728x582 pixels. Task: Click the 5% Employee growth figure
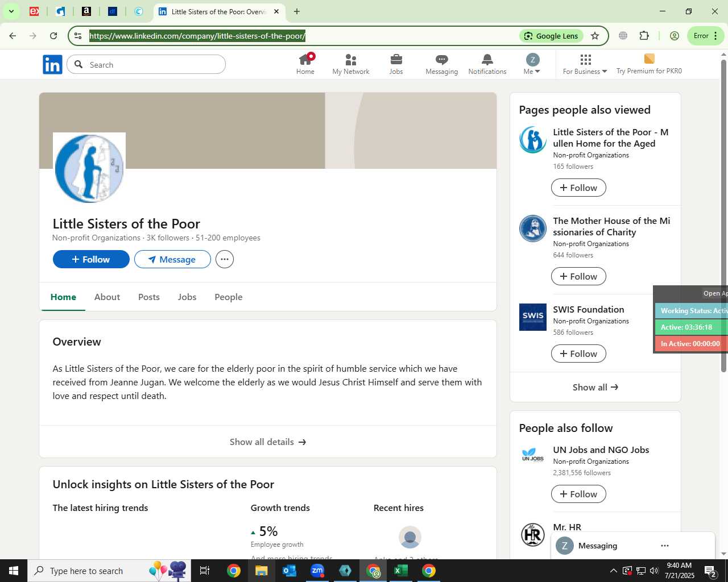[x=268, y=531]
